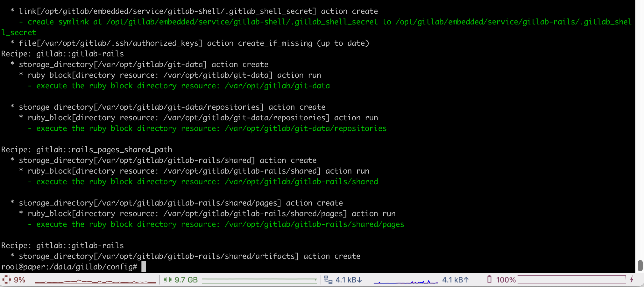Click the authorized_keys create_if_missing line
This screenshot has width=644, height=287.
(x=190, y=43)
